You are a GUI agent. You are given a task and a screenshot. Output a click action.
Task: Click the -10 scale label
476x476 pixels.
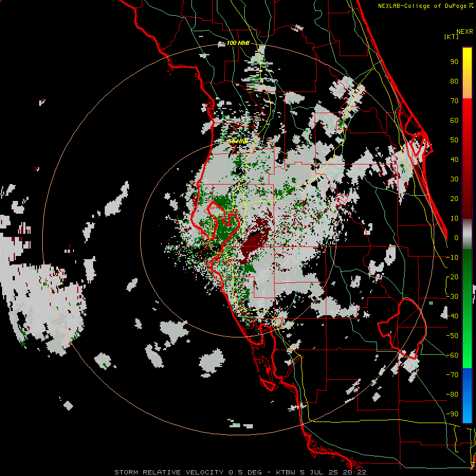click(452, 258)
